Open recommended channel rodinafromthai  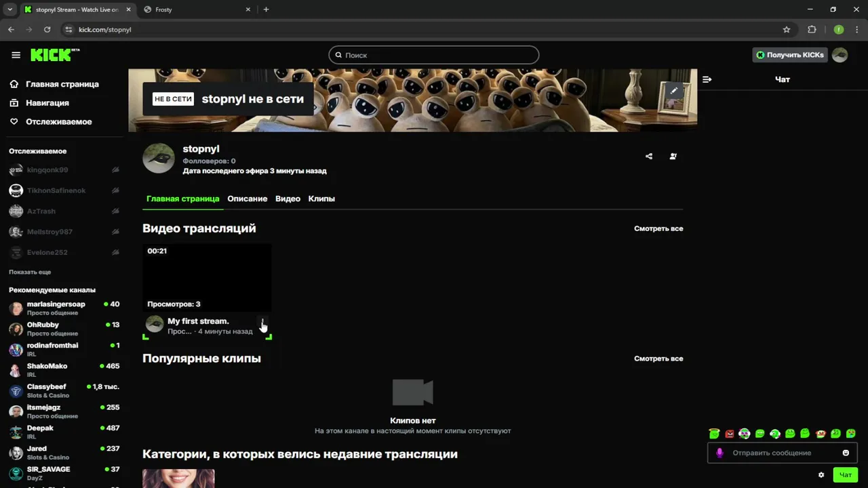tap(64, 350)
